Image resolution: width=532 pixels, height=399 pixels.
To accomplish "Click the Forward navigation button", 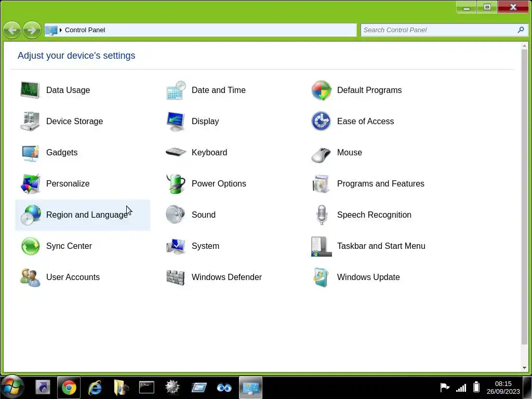I will (32, 30).
